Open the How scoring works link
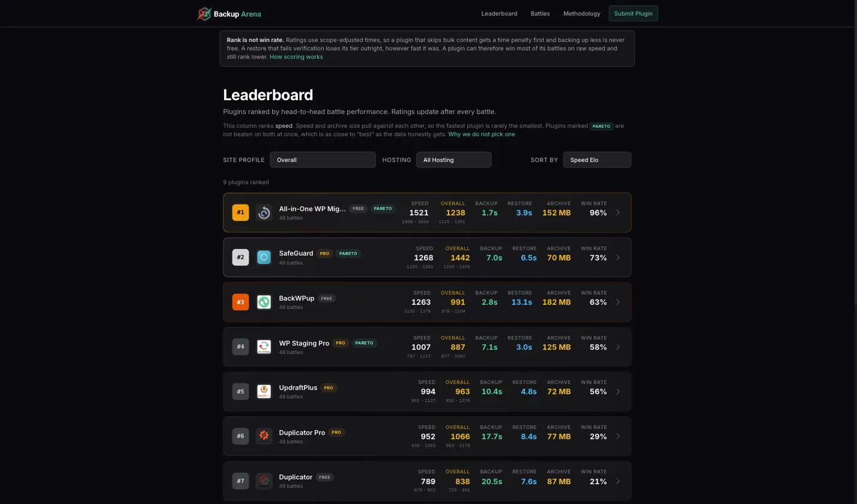The width and height of the screenshot is (857, 504). coord(296,56)
